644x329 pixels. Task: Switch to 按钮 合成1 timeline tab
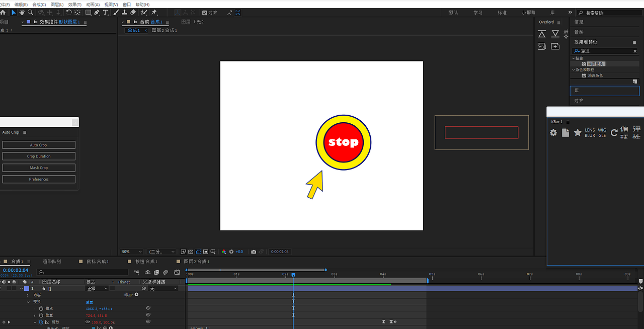point(146,262)
